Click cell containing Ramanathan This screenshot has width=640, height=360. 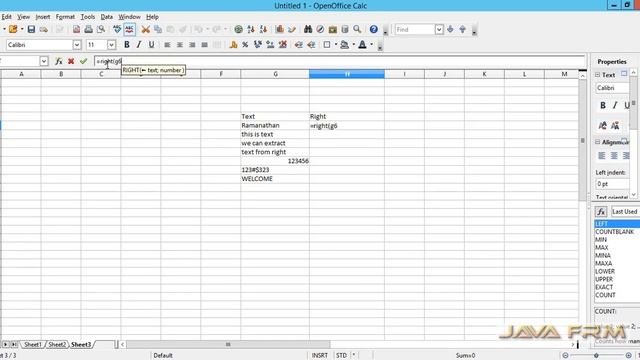click(275, 125)
